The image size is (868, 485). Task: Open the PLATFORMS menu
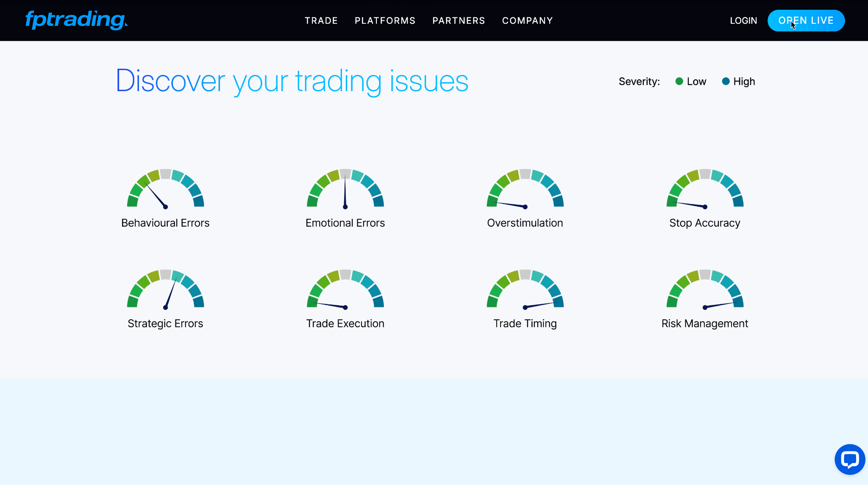coord(385,20)
